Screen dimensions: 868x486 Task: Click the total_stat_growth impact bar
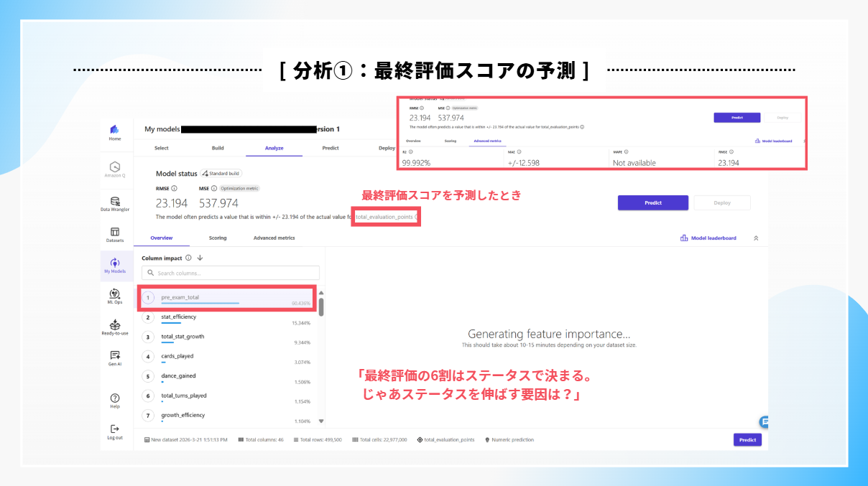(x=167, y=342)
